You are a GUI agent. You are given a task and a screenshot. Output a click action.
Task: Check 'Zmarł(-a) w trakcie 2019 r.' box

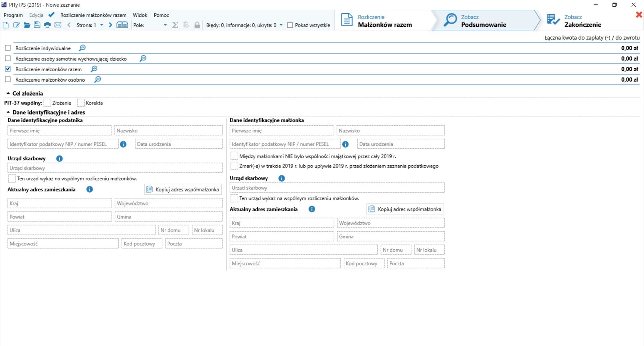(x=234, y=166)
